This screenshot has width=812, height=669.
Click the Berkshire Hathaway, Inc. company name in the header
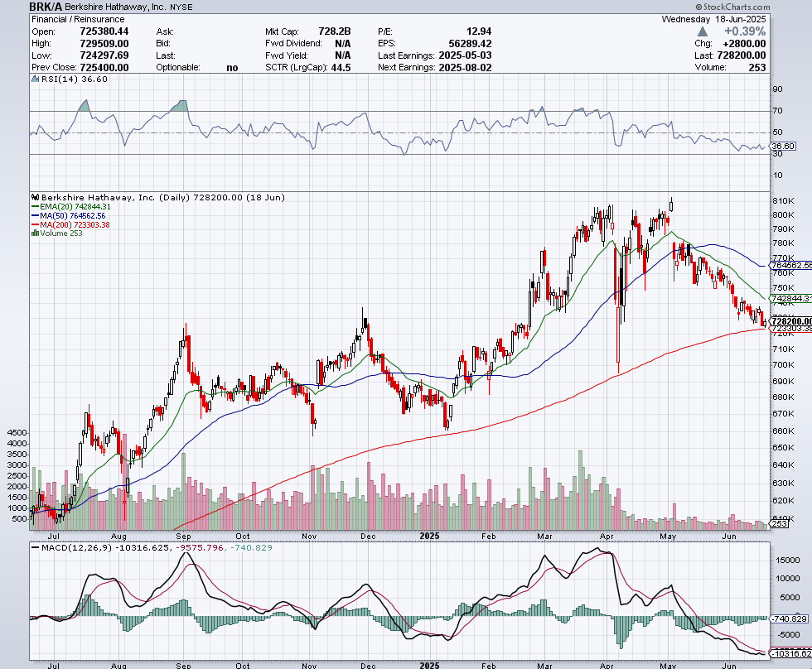115,7
